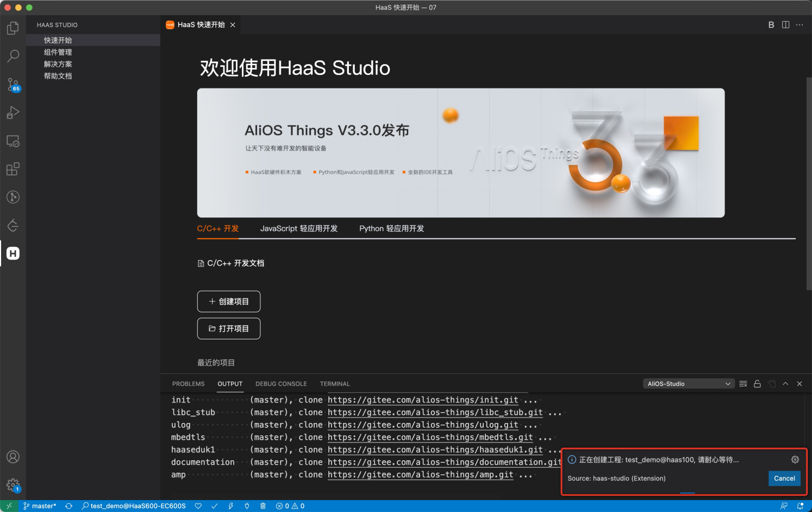The width and height of the screenshot is (812, 512).
Task: Open the Explorer view in activity bar
Action: [x=13, y=28]
